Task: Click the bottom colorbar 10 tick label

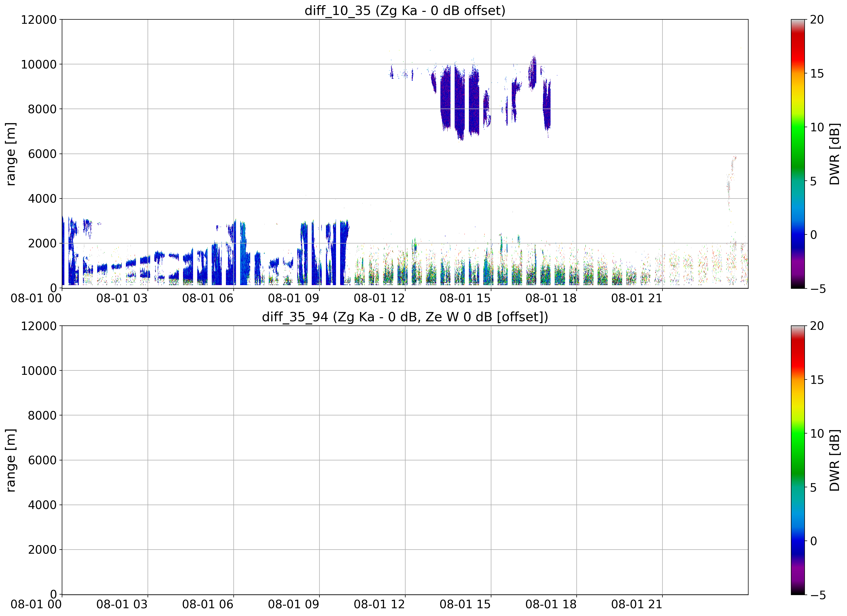Action: [x=817, y=434]
